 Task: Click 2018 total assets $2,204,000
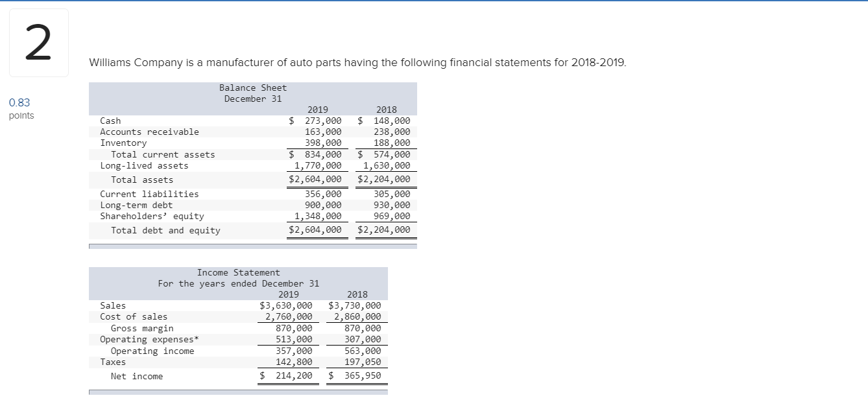tap(384, 180)
